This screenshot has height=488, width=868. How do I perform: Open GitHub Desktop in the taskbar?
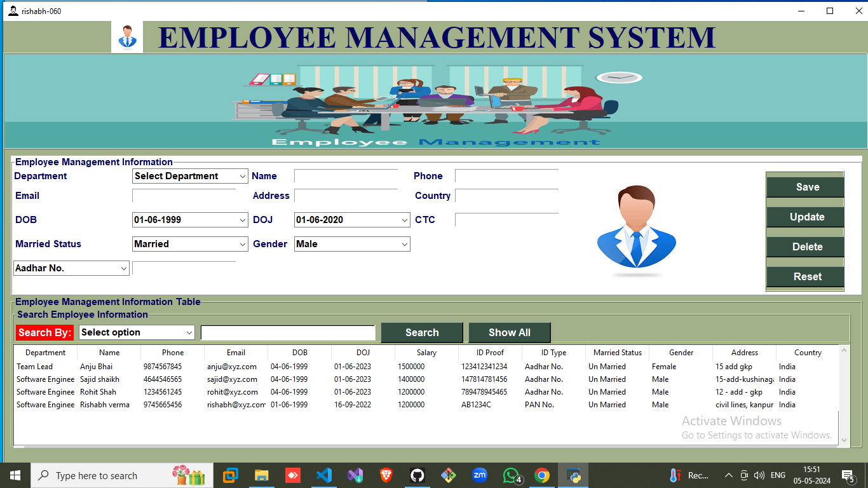click(417, 475)
